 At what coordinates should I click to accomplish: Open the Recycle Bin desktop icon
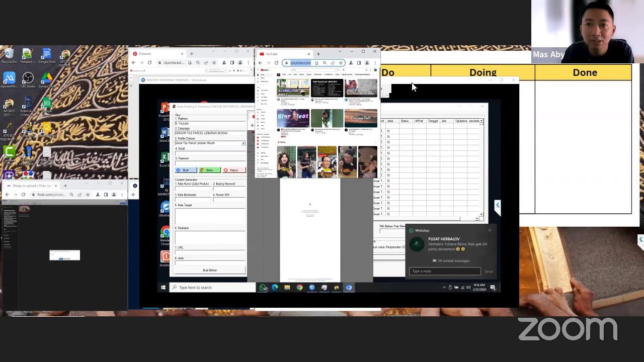click(9, 55)
